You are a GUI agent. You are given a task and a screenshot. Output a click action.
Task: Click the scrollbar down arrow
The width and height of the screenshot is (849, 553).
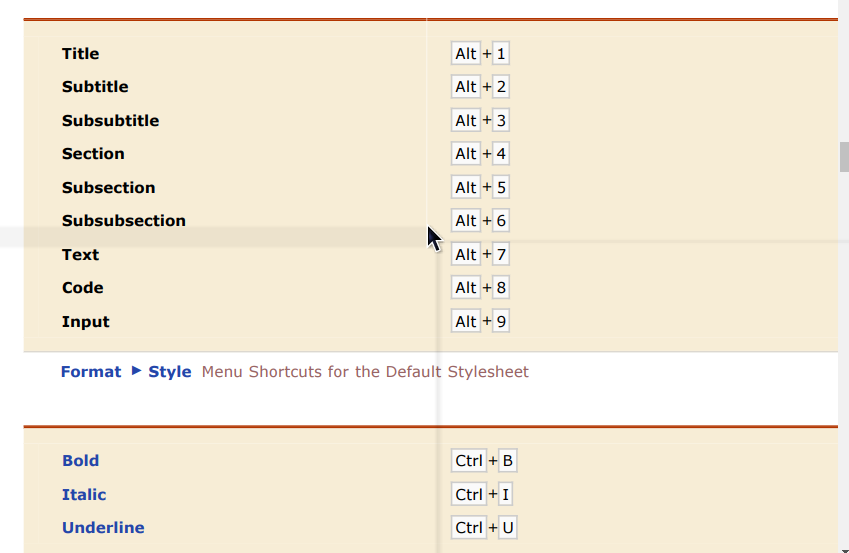pyautogui.click(x=843, y=546)
